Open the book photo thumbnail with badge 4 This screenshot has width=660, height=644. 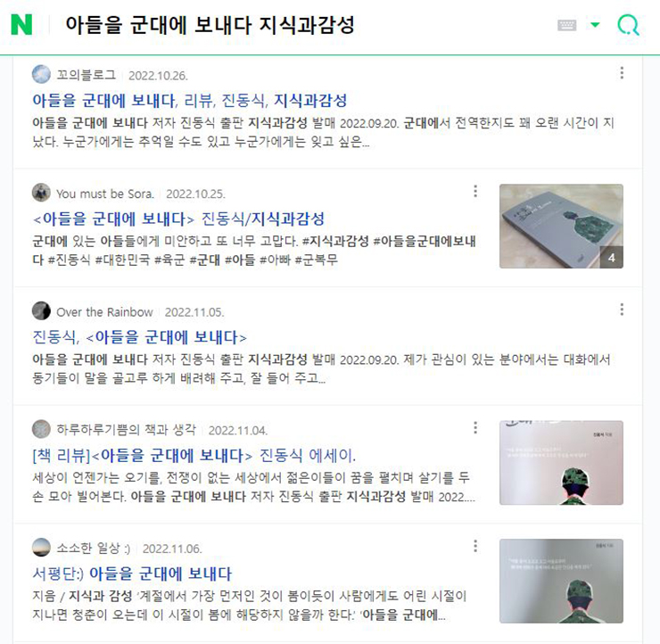pyautogui.click(x=561, y=226)
